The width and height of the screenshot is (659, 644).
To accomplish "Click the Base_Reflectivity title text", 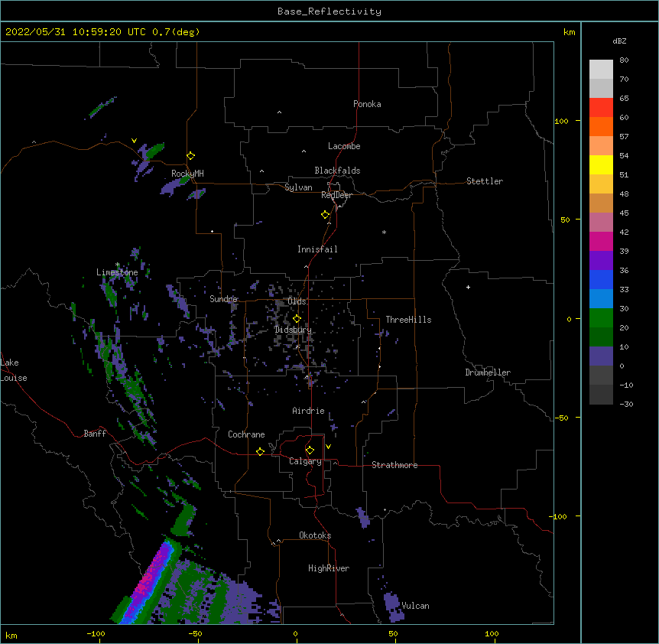I will pos(329,11).
